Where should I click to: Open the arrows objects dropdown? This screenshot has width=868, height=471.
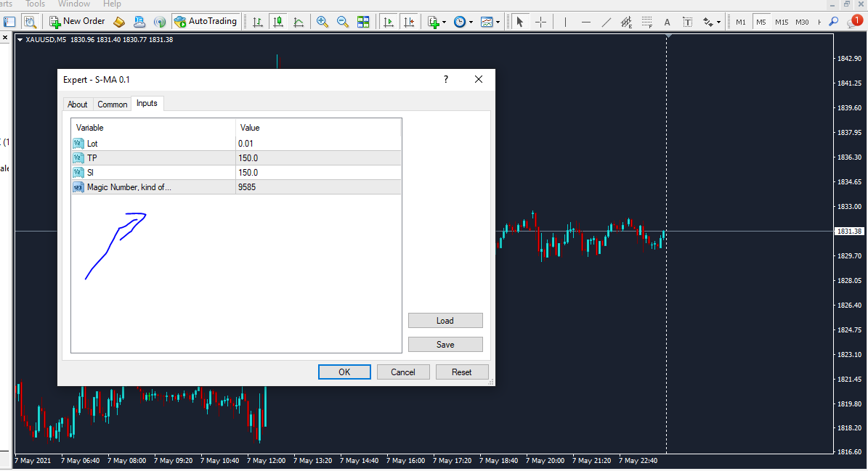point(711,22)
